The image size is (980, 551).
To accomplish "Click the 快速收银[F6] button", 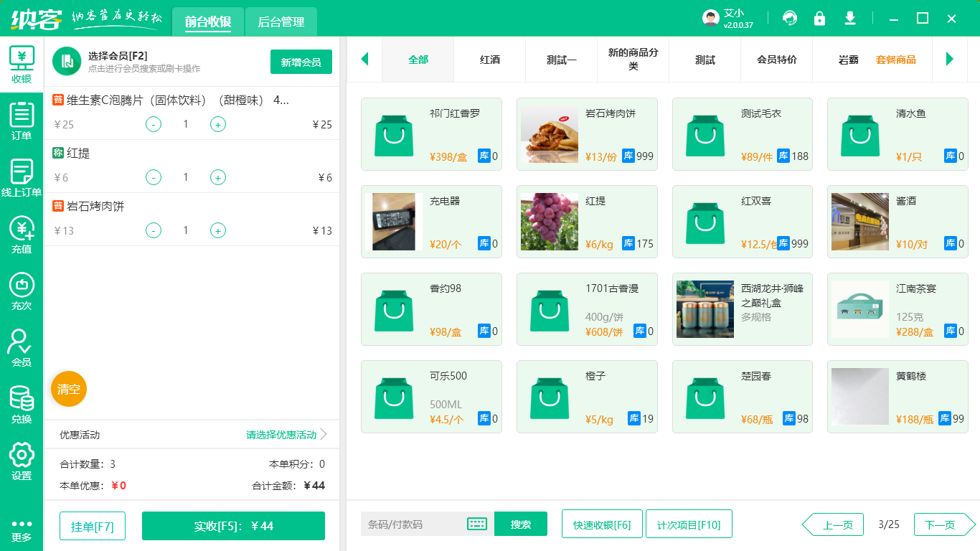I will coord(602,524).
